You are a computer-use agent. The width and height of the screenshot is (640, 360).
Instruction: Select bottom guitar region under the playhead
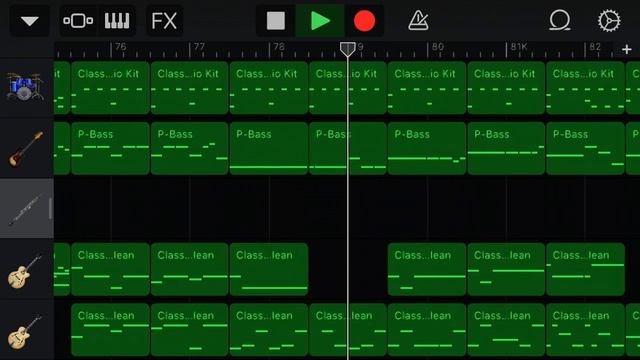click(348, 330)
